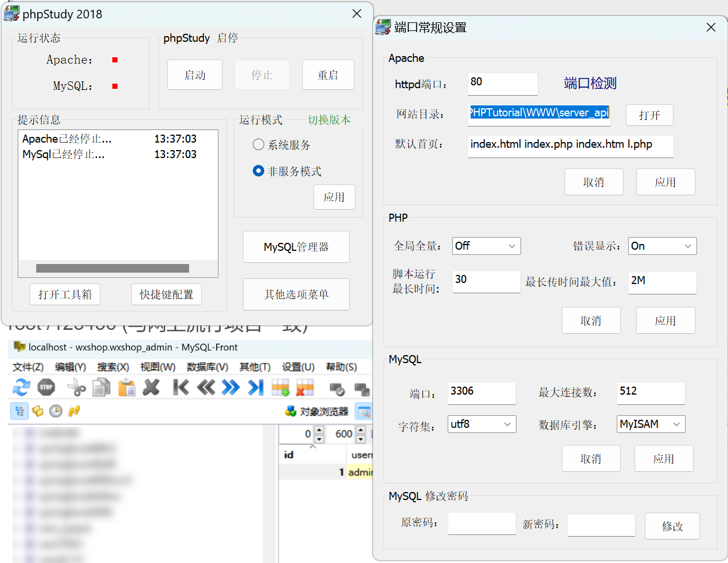
Task: Click the 原密码 input field
Action: tap(482, 523)
